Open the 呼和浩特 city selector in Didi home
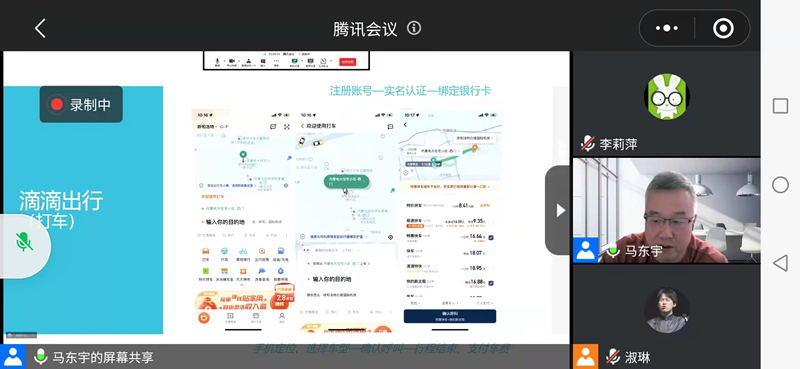 point(206,127)
